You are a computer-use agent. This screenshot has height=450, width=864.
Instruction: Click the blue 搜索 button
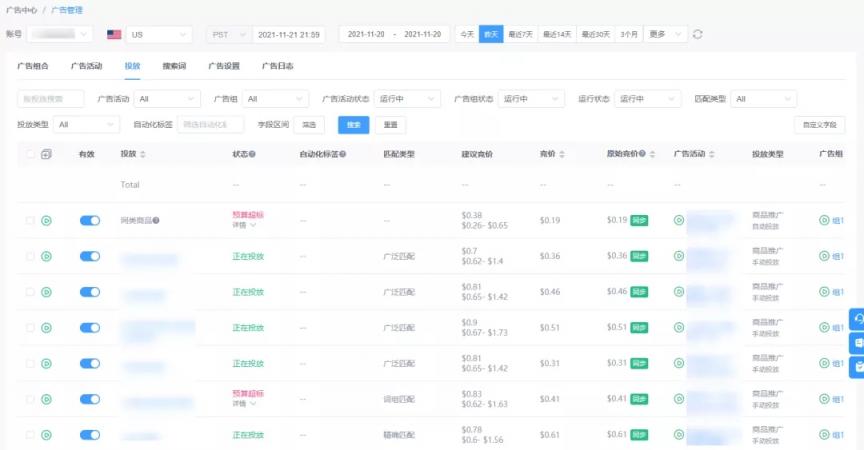coord(353,124)
